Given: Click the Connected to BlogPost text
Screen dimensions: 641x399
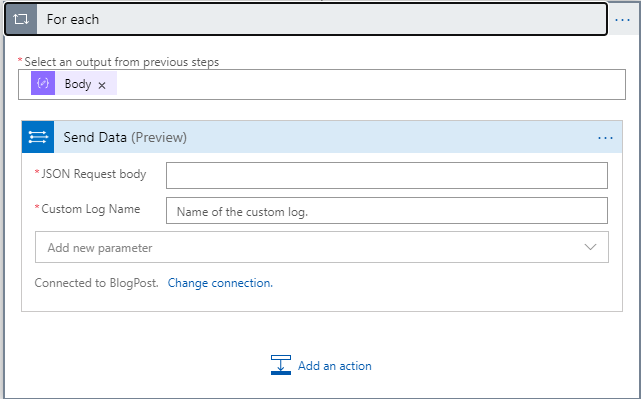Looking at the screenshot, I should pos(96,283).
